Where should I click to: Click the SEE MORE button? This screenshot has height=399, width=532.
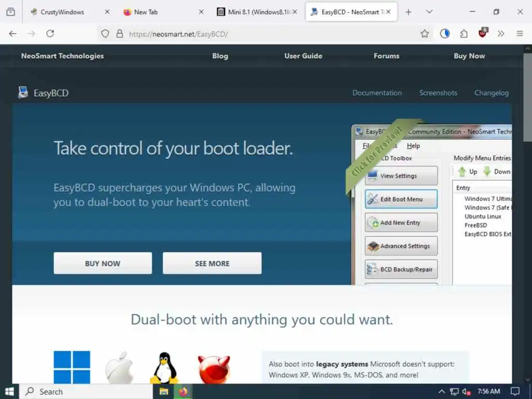tap(212, 263)
